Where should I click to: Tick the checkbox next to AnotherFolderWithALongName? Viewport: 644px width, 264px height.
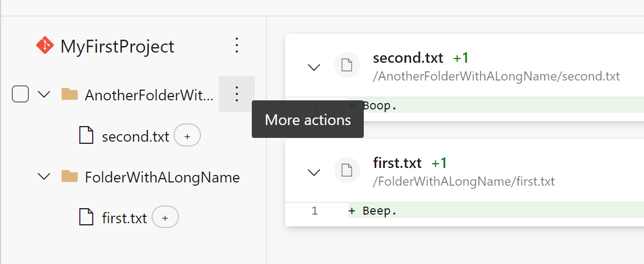[x=20, y=94]
